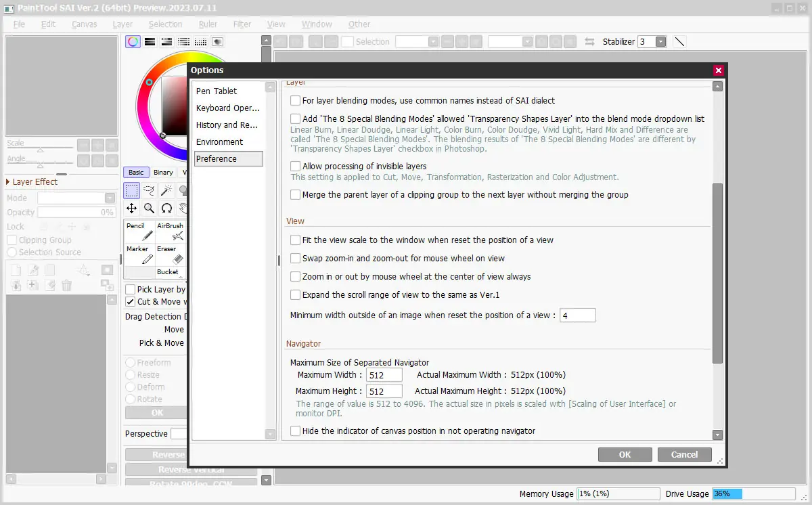Choose the Bucket tool
The width and height of the screenshot is (812, 505).
coord(171,272)
